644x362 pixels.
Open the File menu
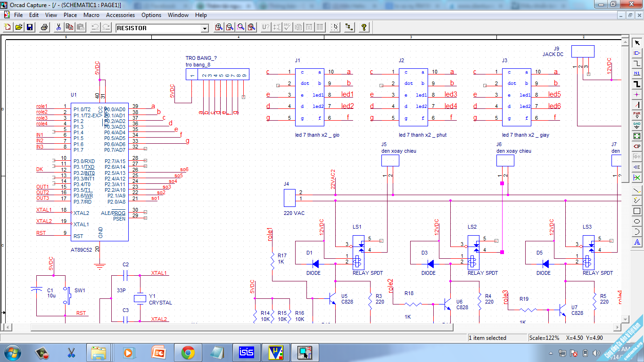point(18,15)
